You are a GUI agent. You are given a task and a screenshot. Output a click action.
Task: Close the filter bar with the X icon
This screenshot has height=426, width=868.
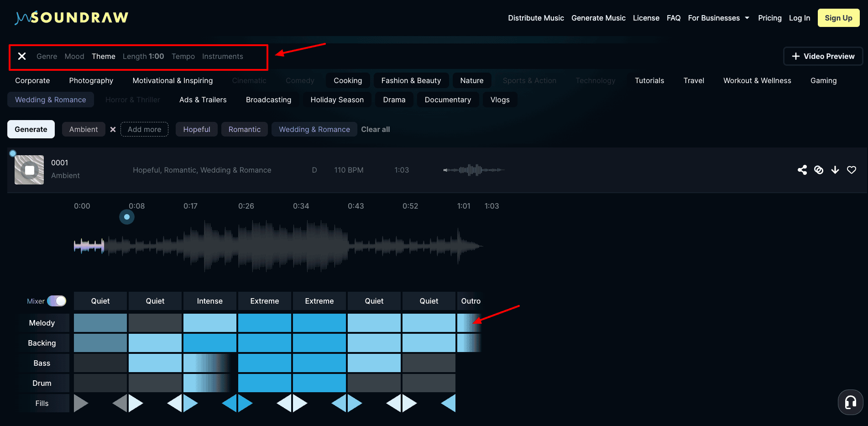(22, 56)
